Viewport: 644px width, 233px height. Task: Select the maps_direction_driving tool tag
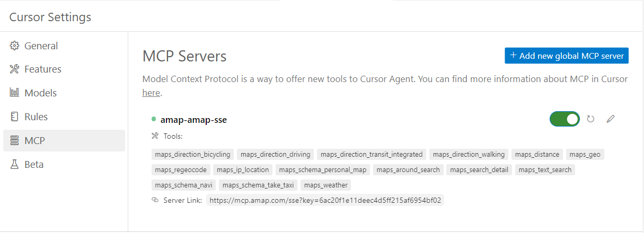(x=275, y=155)
